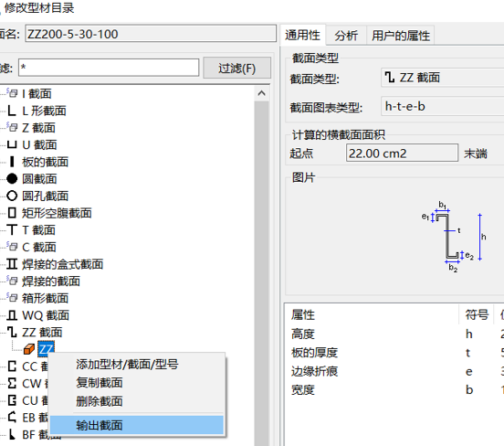
Task: Select the highlighted ZZ profile item
Action: tap(47, 349)
